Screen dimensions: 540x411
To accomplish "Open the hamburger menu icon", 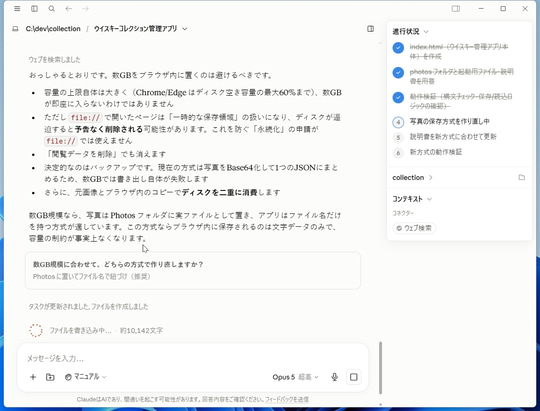I will point(17,9).
